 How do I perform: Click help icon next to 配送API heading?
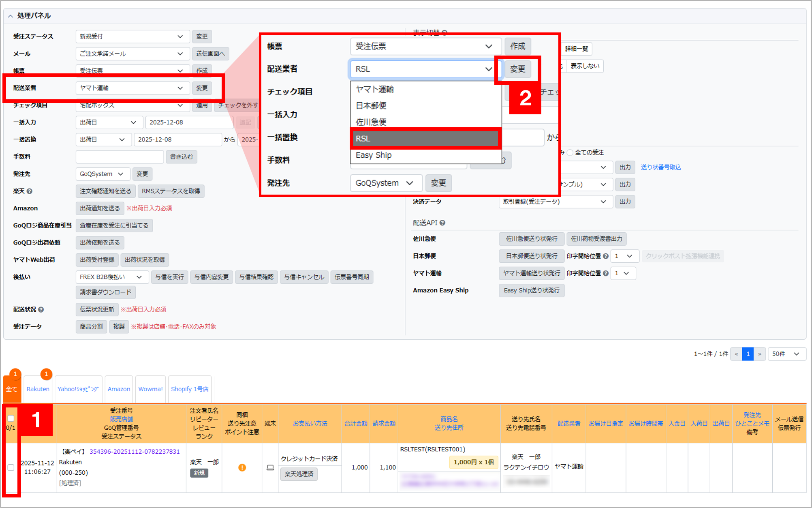442,223
